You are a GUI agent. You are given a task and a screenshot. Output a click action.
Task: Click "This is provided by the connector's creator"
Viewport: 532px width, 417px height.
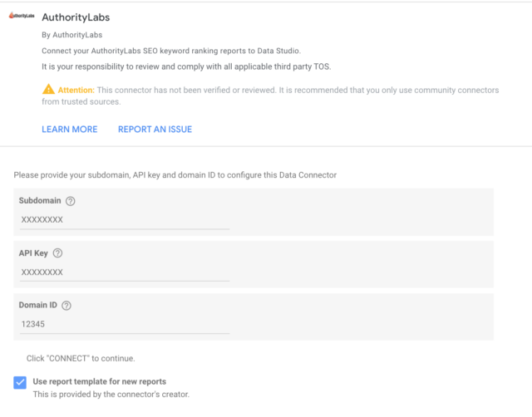pos(111,395)
